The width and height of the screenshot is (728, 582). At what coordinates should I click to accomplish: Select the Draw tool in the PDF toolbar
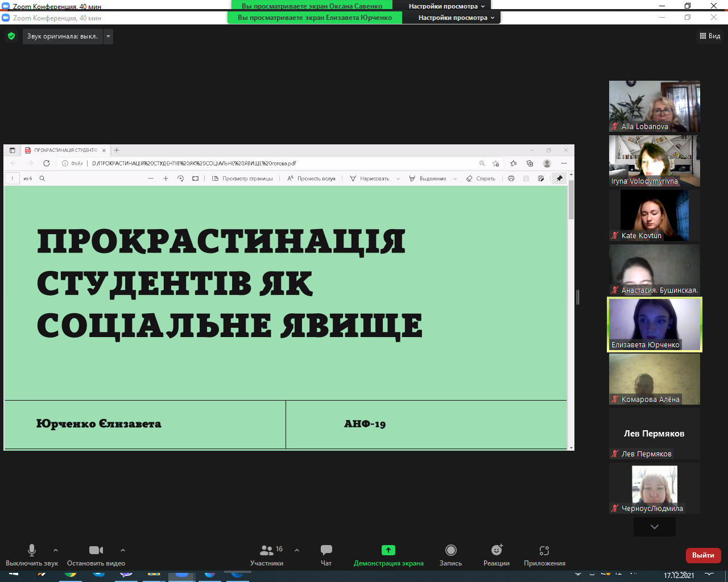[x=370, y=178]
